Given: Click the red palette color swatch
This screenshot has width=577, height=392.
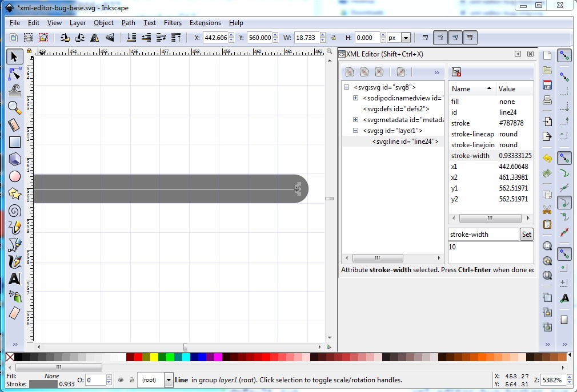Looking at the screenshot, I should [138, 357].
